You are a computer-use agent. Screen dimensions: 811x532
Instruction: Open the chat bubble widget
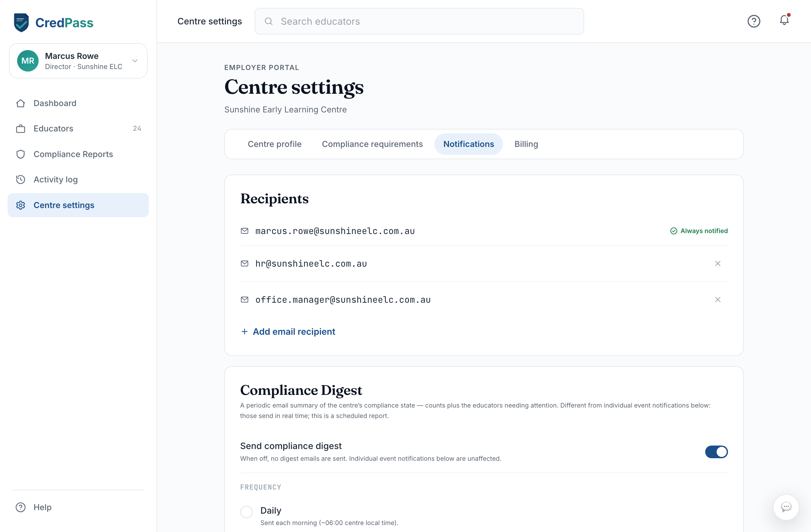(x=786, y=507)
